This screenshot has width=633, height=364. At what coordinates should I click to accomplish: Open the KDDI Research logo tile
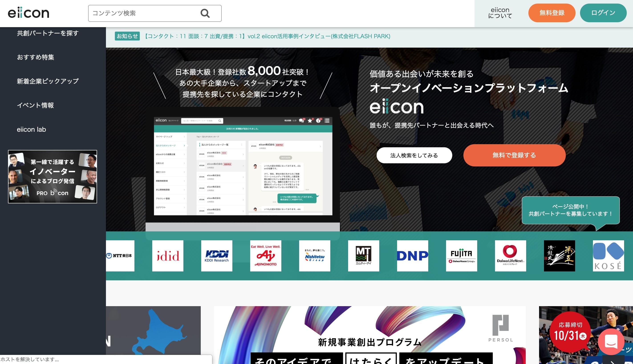click(x=217, y=256)
